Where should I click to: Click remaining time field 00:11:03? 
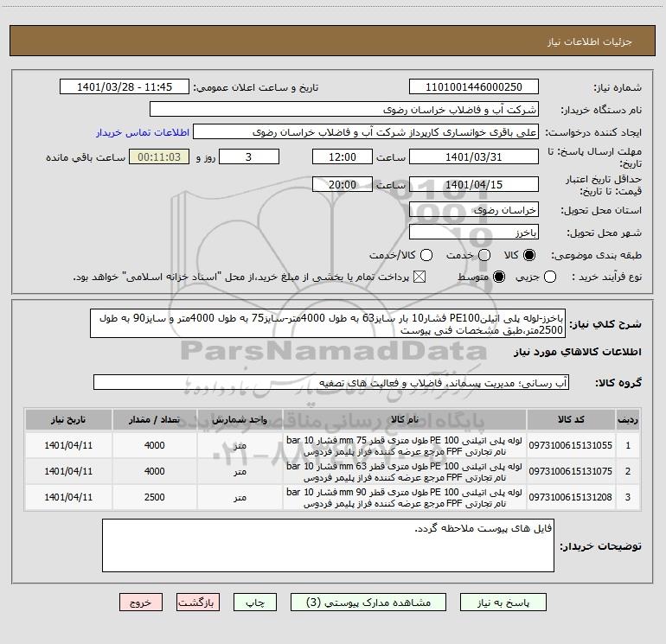click(159, 156)
